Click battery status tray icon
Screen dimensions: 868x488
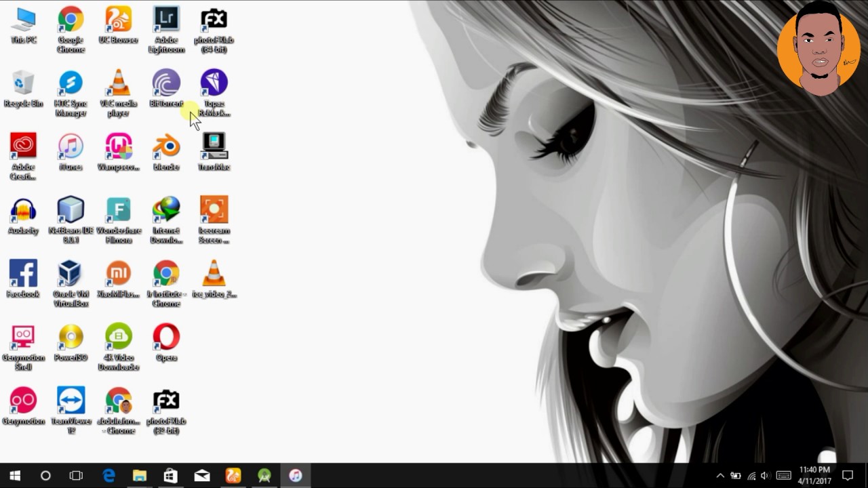tap(736, 476)
